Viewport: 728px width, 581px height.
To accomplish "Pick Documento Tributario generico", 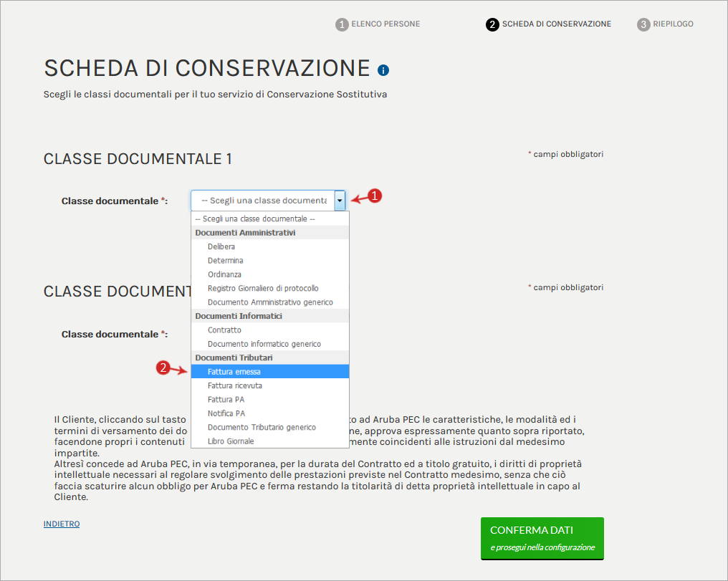I will 269,428.
